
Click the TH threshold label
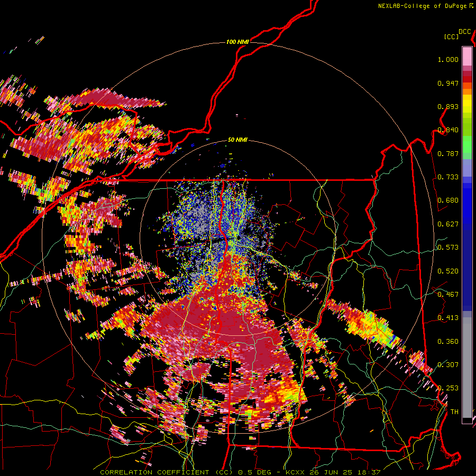click(x=454, y=412)
